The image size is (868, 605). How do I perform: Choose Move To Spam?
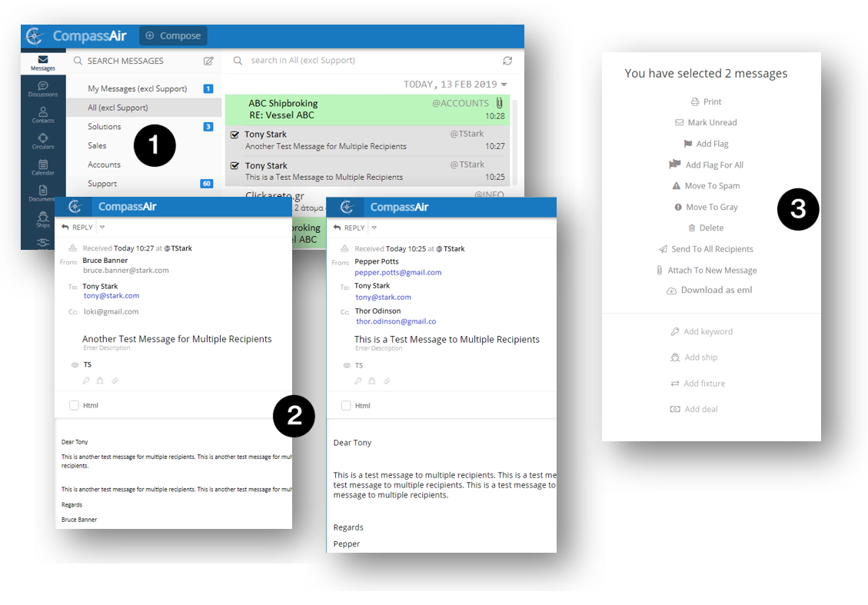pyautogui.click(x=706, y=186)
